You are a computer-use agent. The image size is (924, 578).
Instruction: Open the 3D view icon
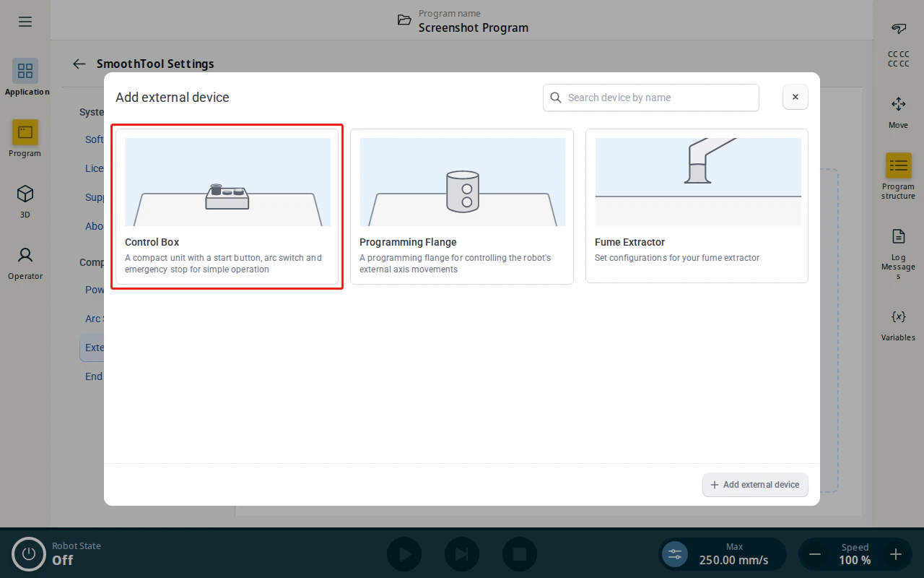[x=25, y=194]
